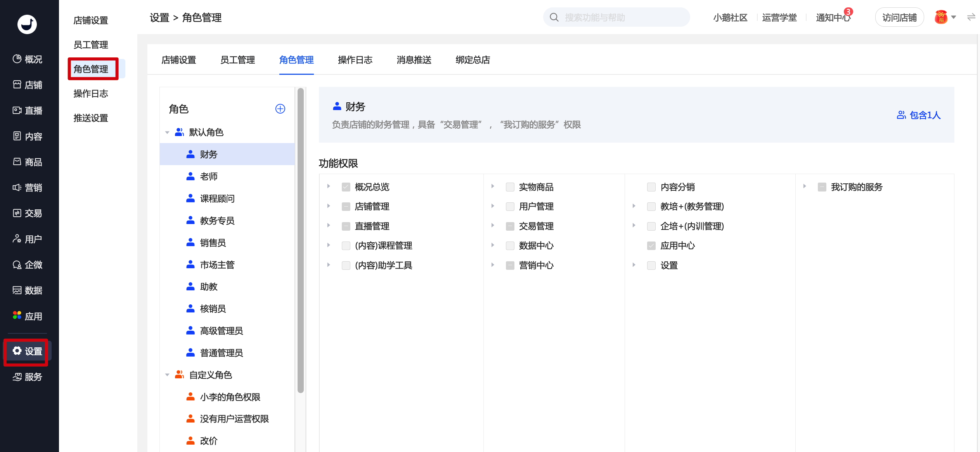This screenshot has height=452, width=980.
Task: Toggle the 交易管理 permission checkbox
Action: click(510, 226)
